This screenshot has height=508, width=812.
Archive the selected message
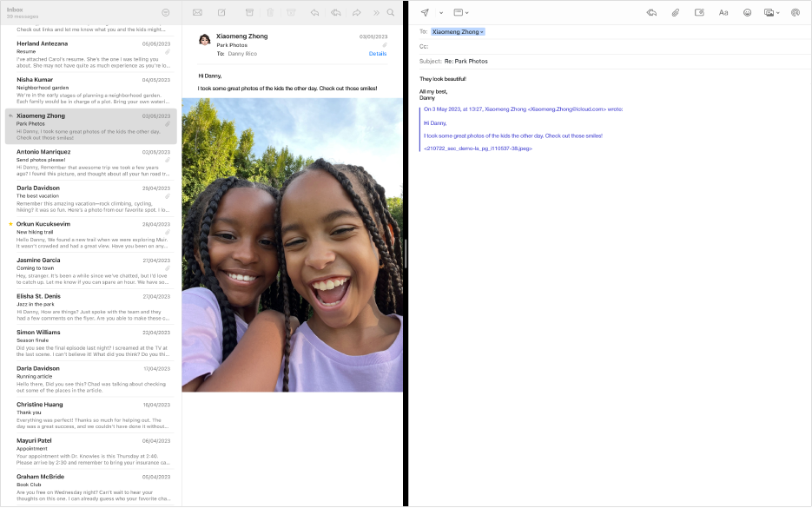point(250,11)
